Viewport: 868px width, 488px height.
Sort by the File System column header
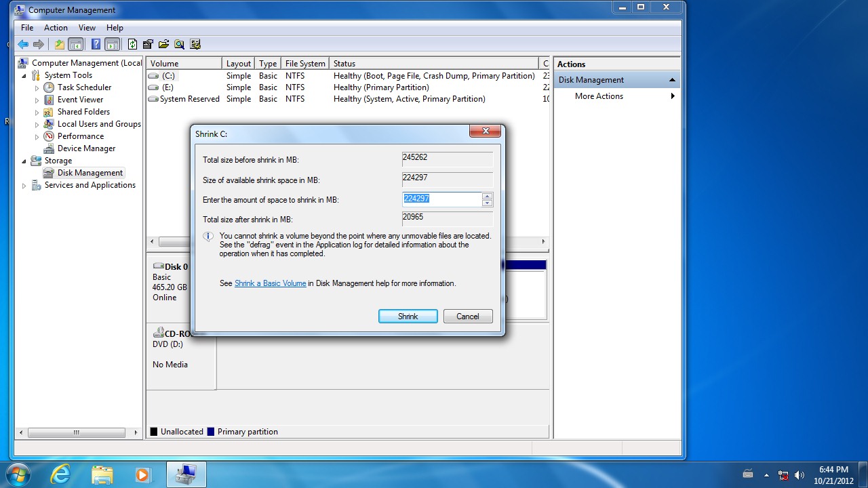point(305,64)
